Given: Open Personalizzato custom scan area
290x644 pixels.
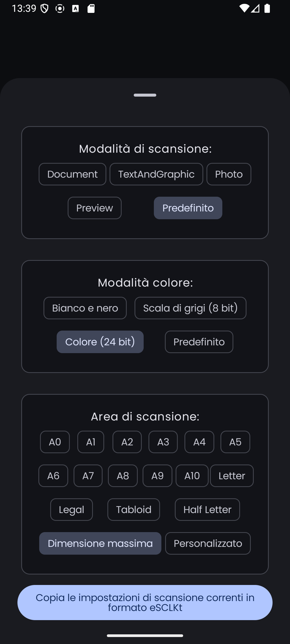Looking at the screenshot, I should [208, 543].
